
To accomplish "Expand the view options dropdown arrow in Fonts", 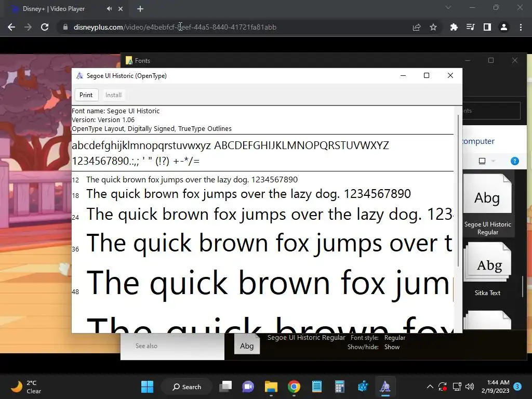I will pos(494,161).
